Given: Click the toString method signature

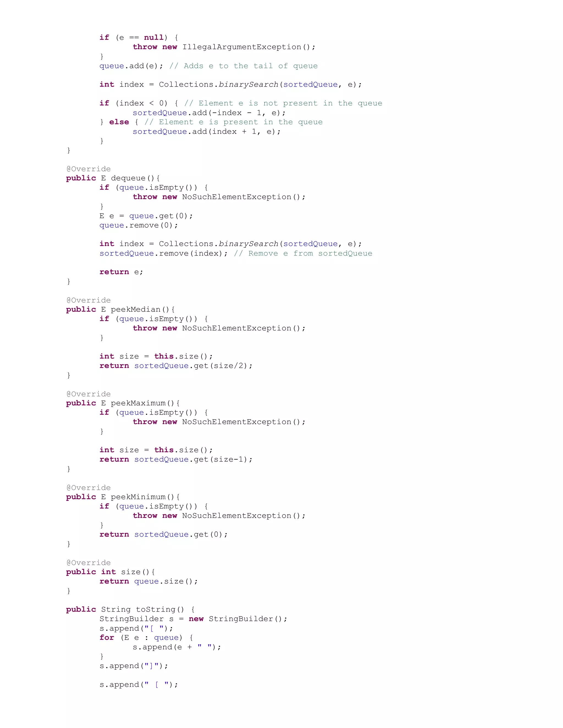Looking at the screenshot, I should coord(130,610).
